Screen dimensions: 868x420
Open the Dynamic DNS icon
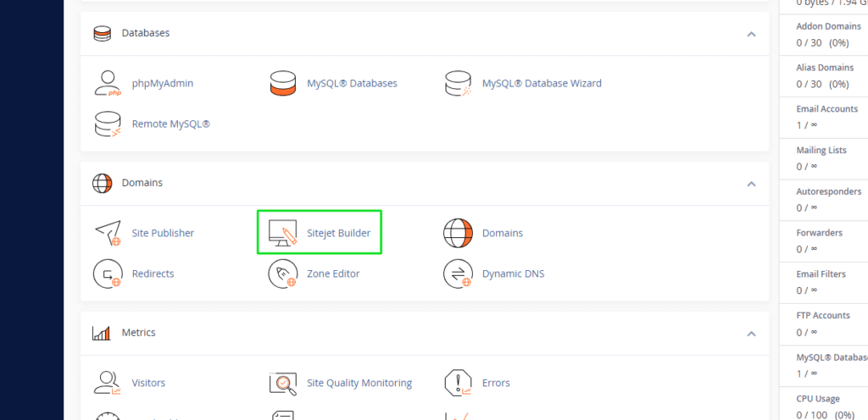pos(458,274)
